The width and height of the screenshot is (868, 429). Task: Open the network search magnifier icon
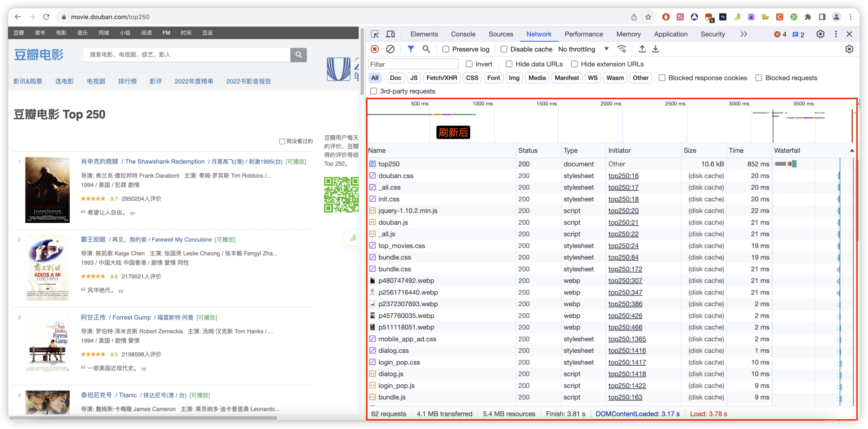tap(426, 49)
